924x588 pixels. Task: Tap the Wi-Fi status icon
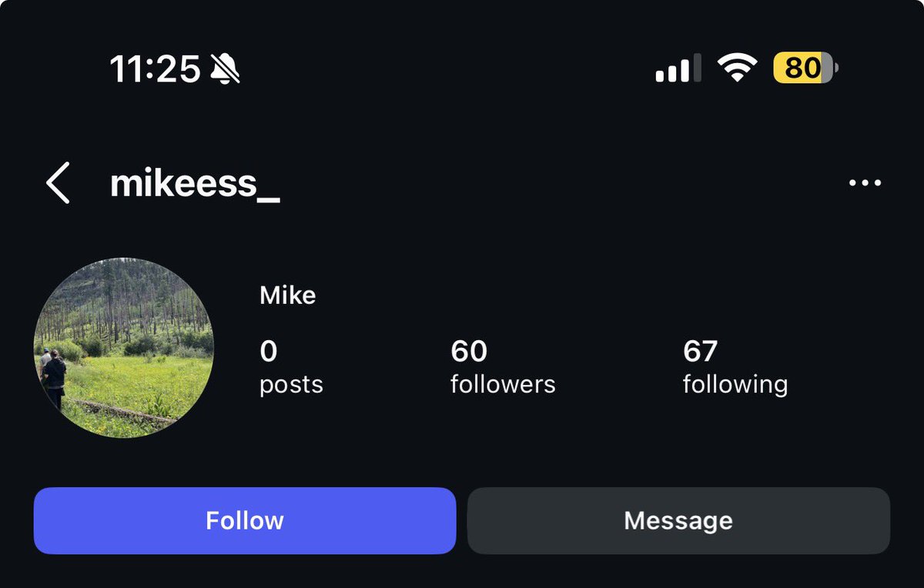click(737, 68)
